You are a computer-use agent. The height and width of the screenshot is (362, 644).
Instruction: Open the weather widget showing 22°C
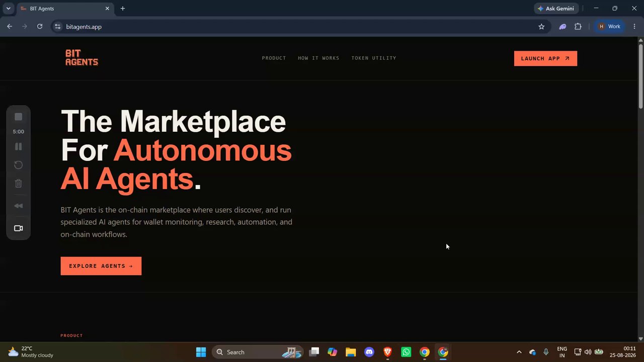(30, 352)
